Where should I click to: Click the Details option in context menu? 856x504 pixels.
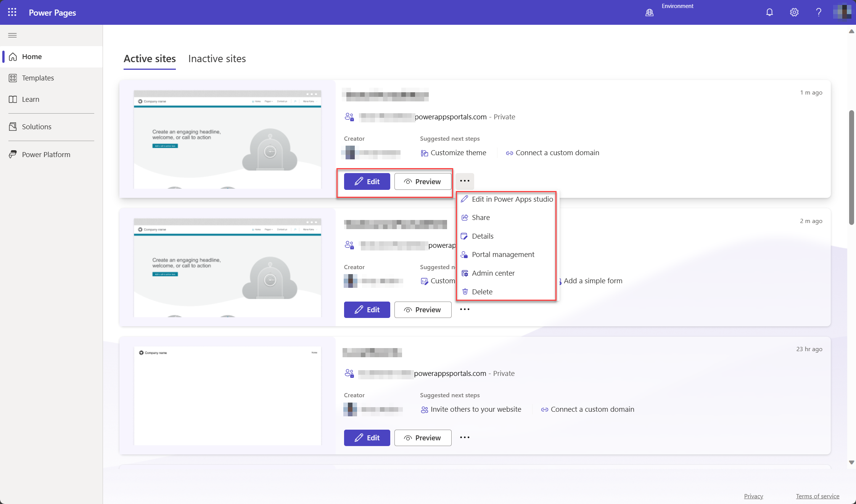(483, 235)
